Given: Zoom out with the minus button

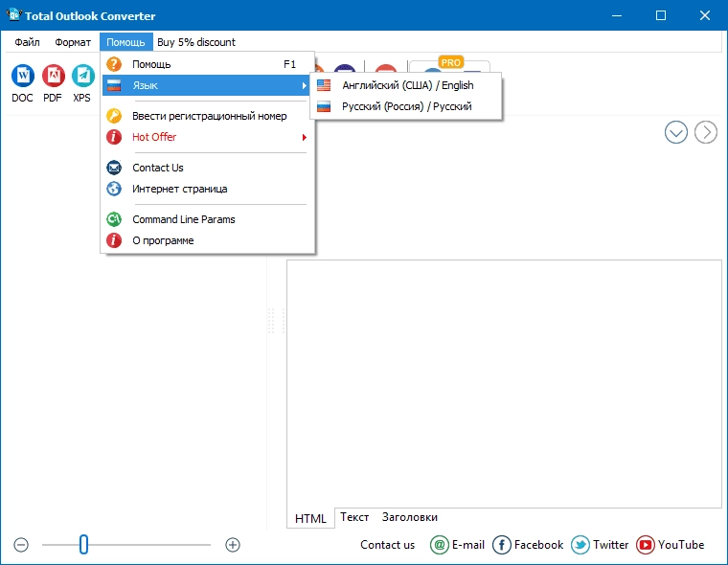Looking at the screenshot, I should pos(21,545).
